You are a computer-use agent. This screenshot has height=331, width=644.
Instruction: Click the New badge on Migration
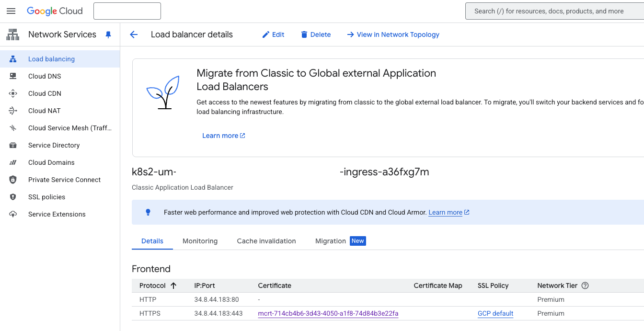coord(358,241)
